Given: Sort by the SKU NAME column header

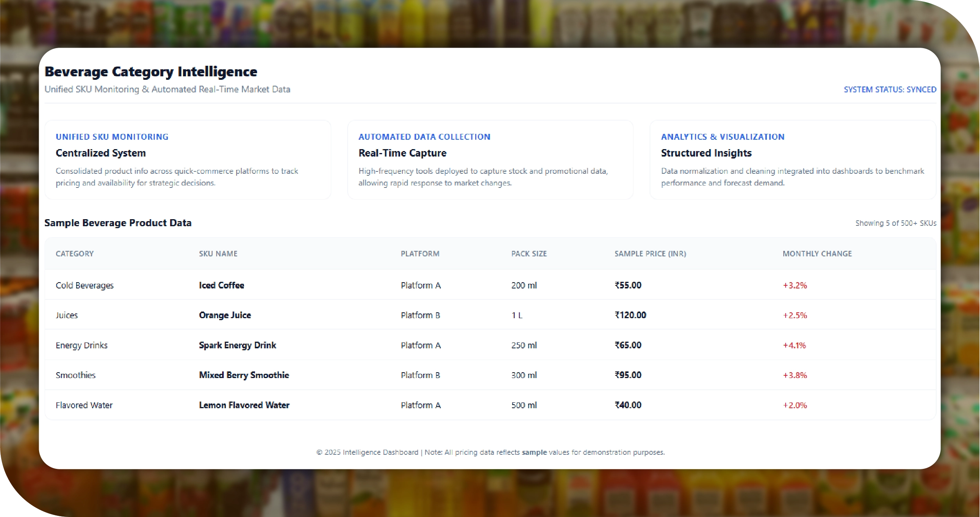Looking at the screenshot, I should click(218, 254).
